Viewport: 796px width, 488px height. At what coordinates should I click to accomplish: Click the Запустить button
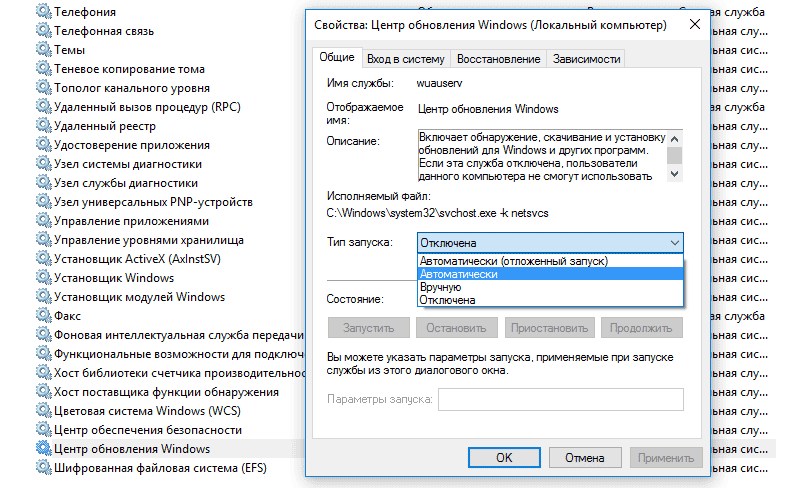[369, 328]
